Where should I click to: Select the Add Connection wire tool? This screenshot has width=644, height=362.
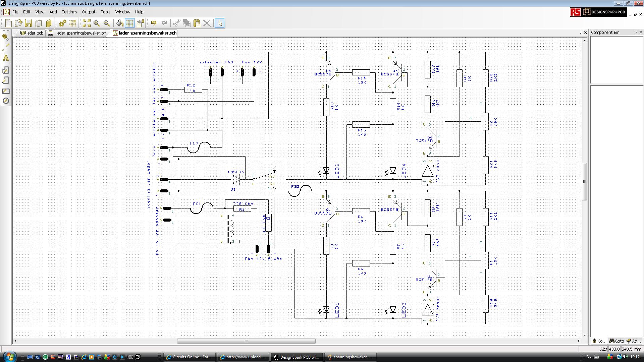coord(5,47)
